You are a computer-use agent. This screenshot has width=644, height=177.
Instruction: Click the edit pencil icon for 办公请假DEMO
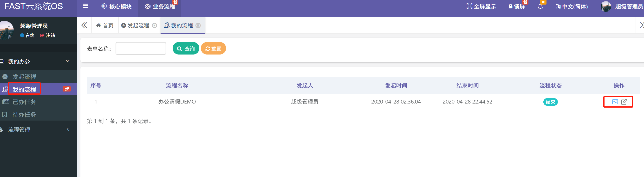pyautogui.click(x=624, y=102)
